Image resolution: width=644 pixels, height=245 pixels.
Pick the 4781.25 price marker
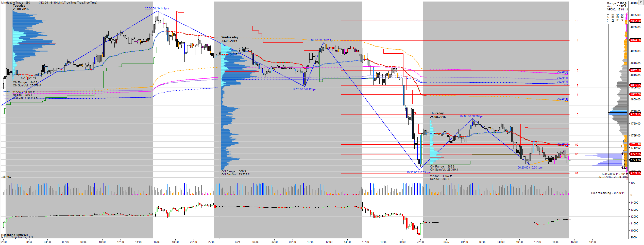tap(636, 145)
